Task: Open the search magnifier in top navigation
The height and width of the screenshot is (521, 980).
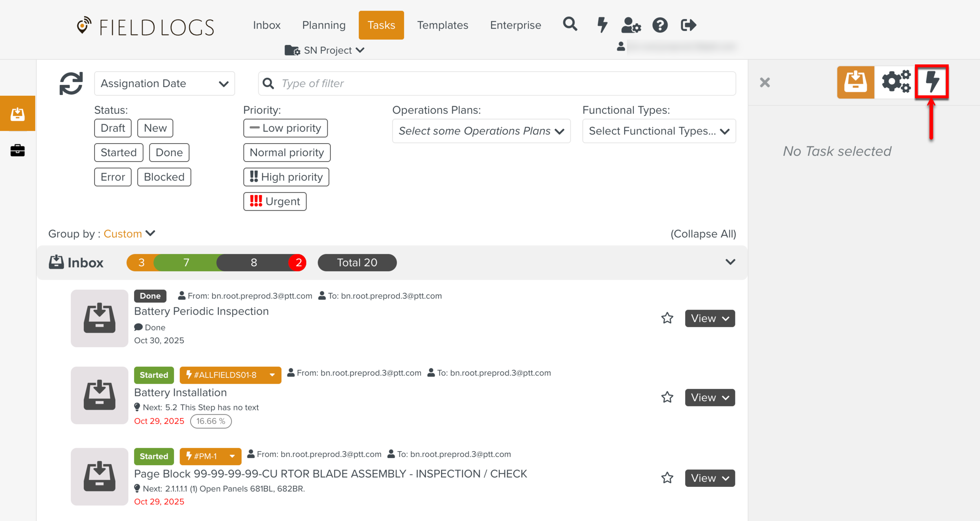Action: (570, 25)
